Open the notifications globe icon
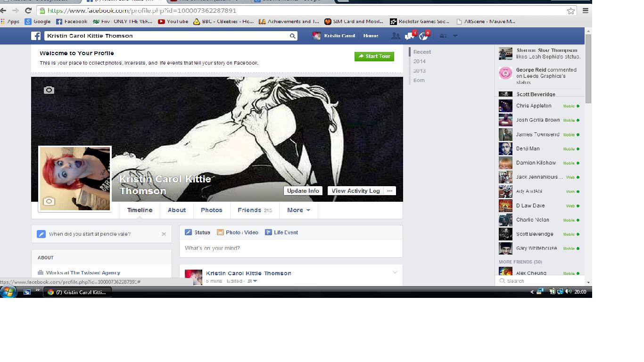 point(423,36)
